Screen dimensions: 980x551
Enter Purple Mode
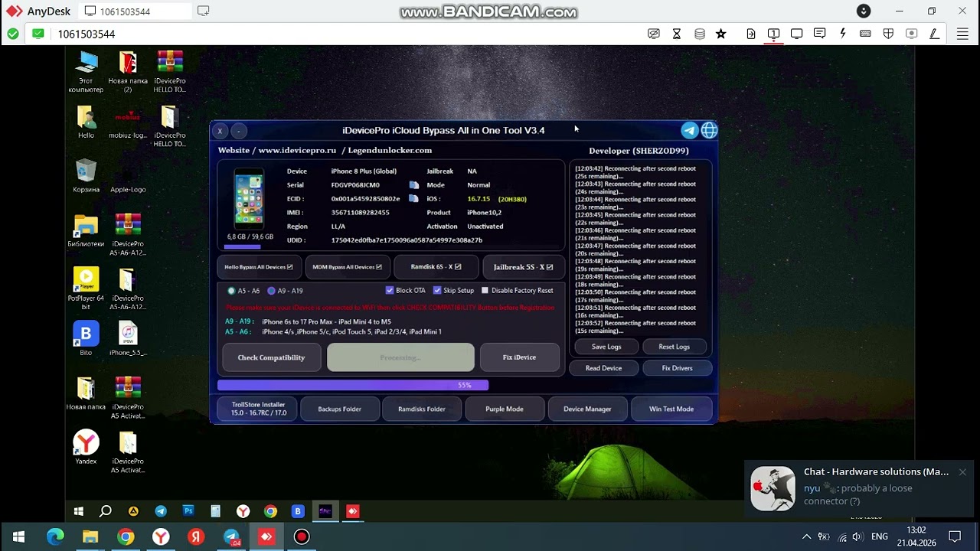[x=504, y=409]
